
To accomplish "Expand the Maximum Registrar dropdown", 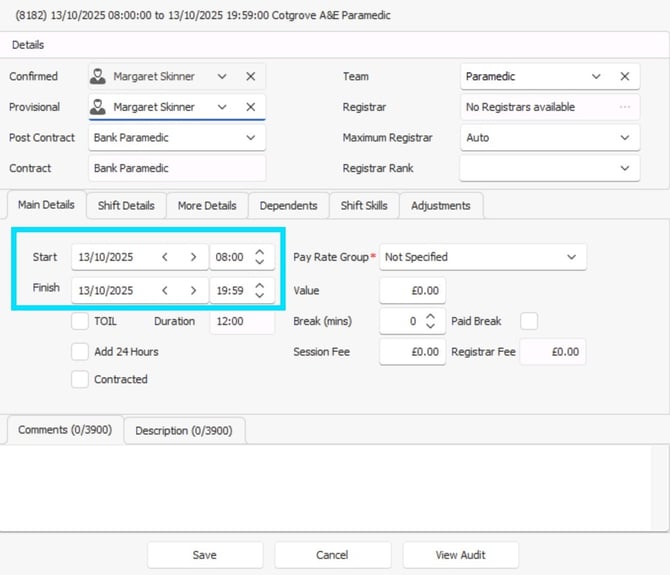I will coord(625,137).
